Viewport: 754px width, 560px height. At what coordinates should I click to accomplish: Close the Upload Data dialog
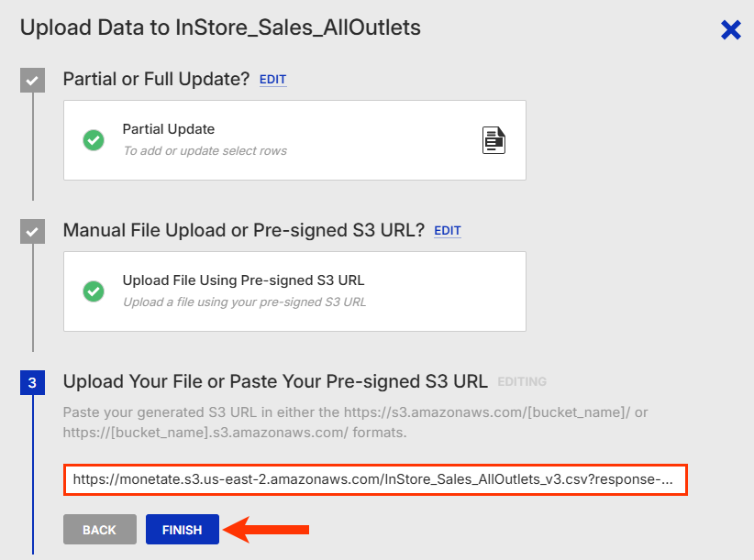tap(730, 30)
